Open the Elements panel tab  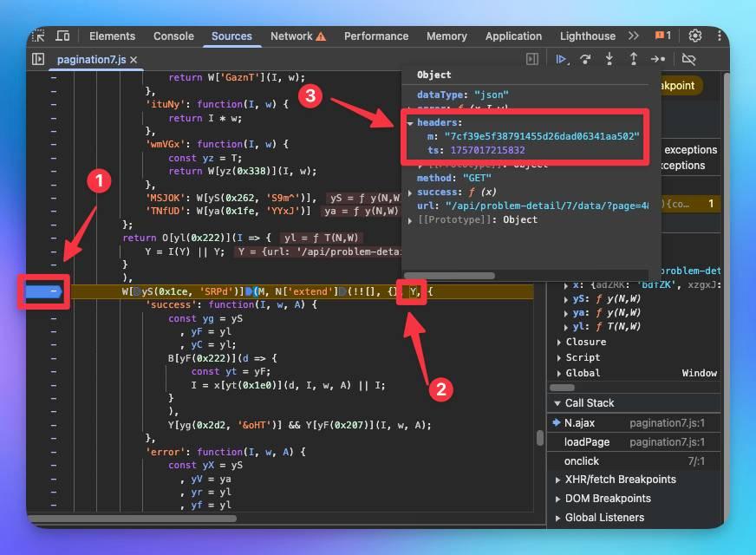113,36
